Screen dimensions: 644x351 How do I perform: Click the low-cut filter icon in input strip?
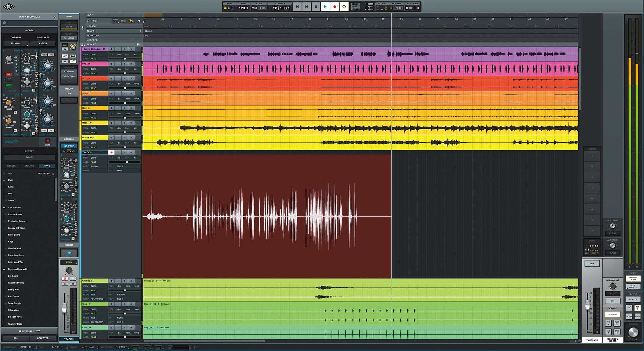[73, 61]
